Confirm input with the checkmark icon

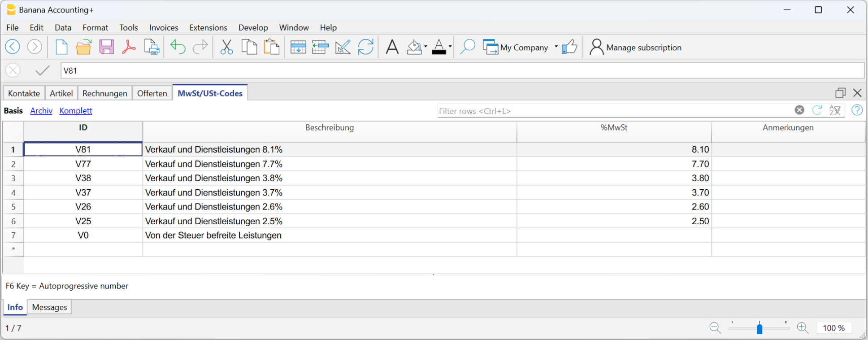[43, 70]
